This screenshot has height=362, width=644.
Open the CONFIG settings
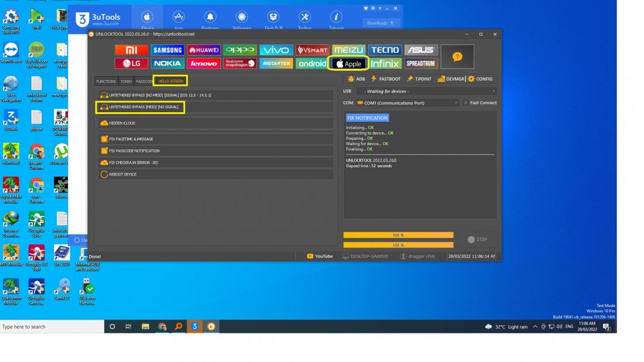tap(480, 79)
